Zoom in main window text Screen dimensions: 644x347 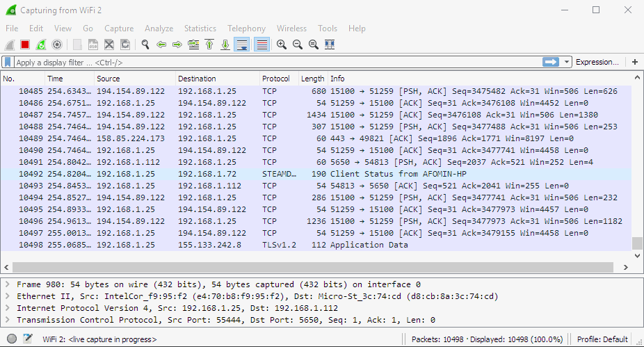(x=282, y=45)
